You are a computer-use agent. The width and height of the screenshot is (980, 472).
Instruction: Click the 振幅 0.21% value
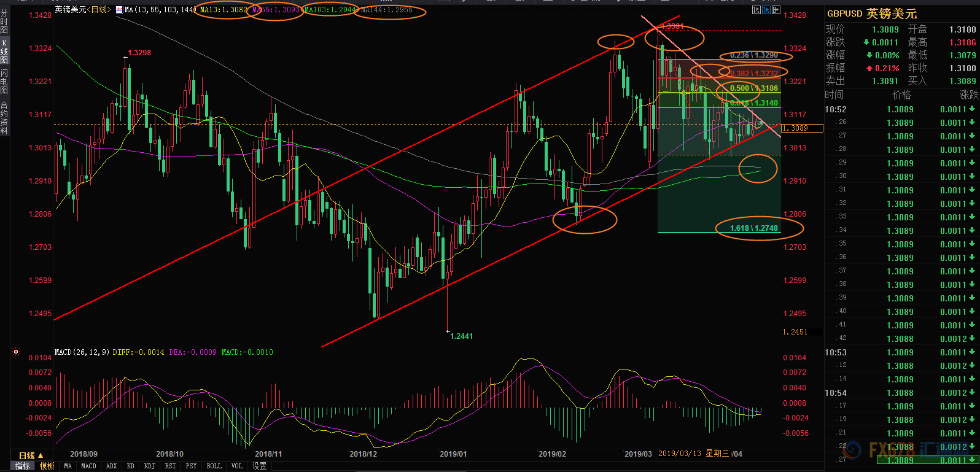[x=887, y=68]
